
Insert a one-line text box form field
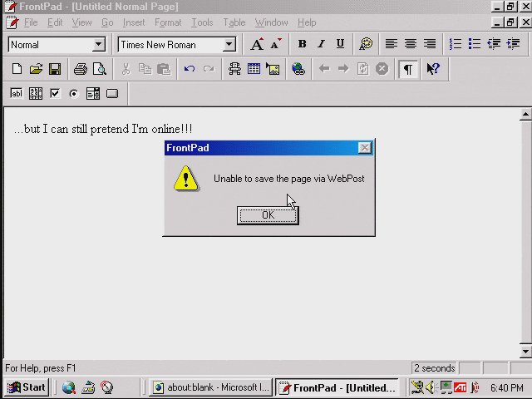coord(17,94)
